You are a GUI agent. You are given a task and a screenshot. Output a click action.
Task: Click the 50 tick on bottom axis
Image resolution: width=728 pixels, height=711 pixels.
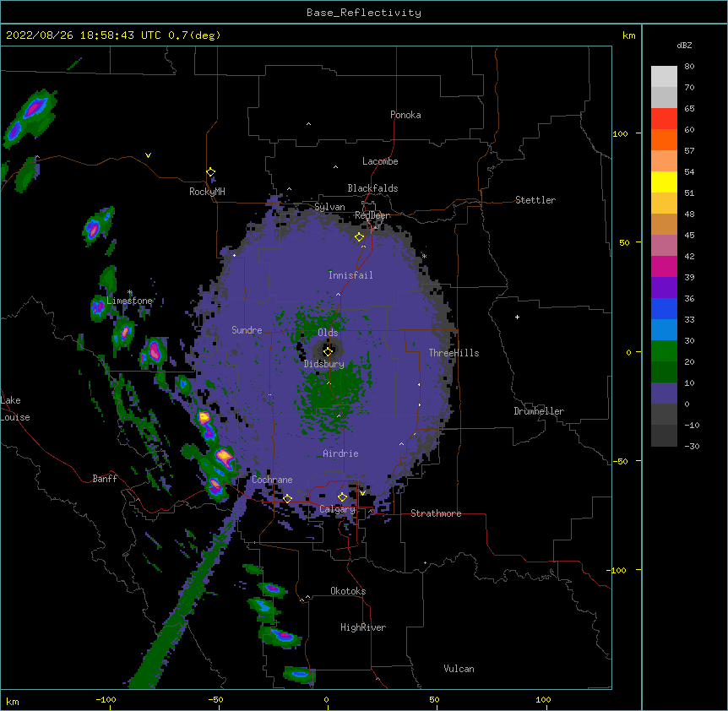click(434, 699)
